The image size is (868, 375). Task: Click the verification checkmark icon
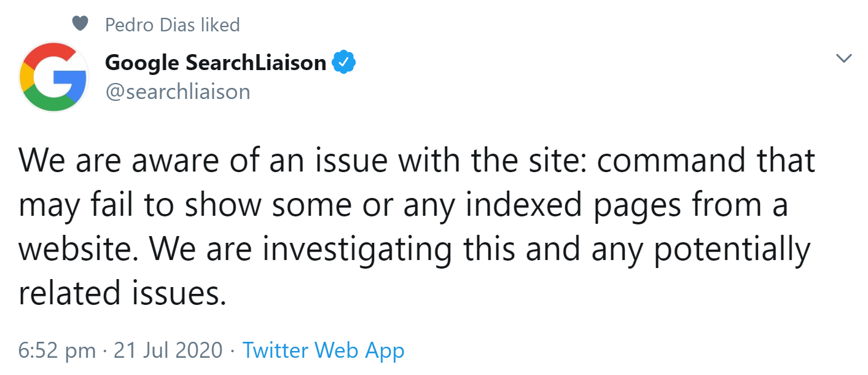[345, 61]
